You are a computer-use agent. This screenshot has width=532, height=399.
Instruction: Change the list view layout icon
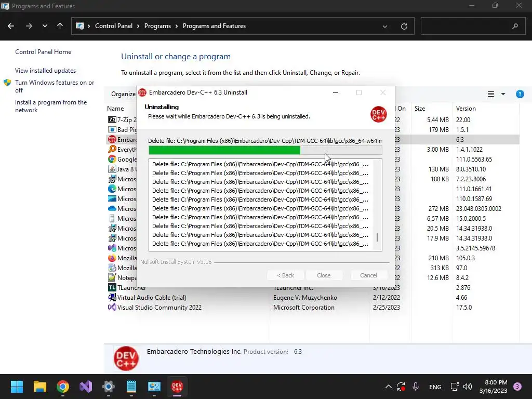click(490, 94)
